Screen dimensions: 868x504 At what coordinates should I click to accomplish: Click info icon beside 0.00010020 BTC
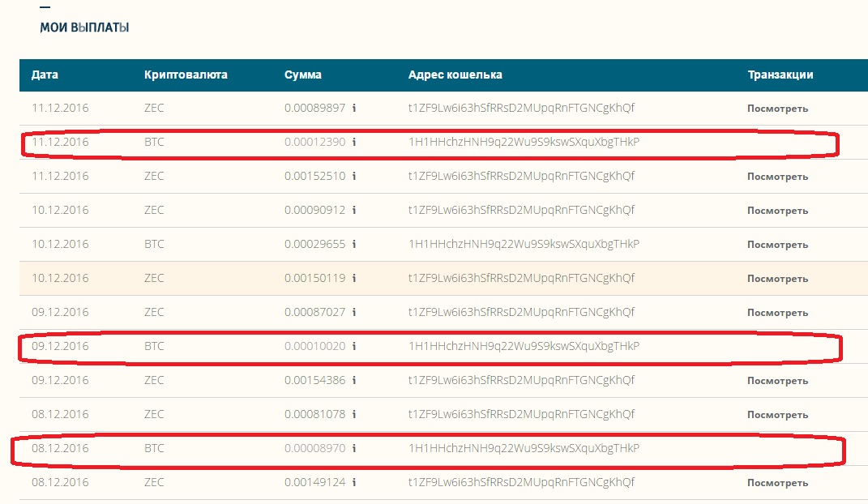click(354, 346)
